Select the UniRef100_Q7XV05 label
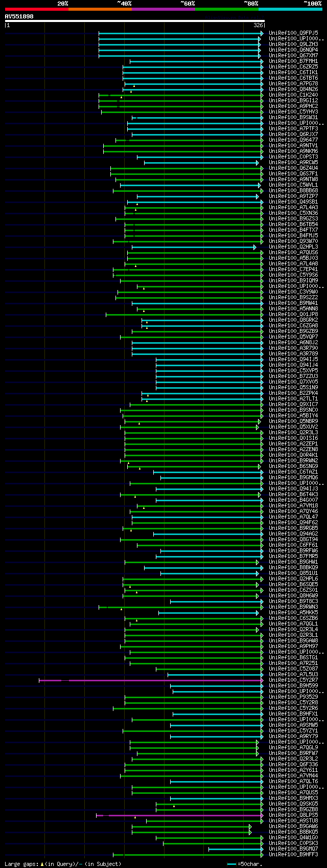The height and width of the screenshot is (868, 327). [x=293, y=382]
